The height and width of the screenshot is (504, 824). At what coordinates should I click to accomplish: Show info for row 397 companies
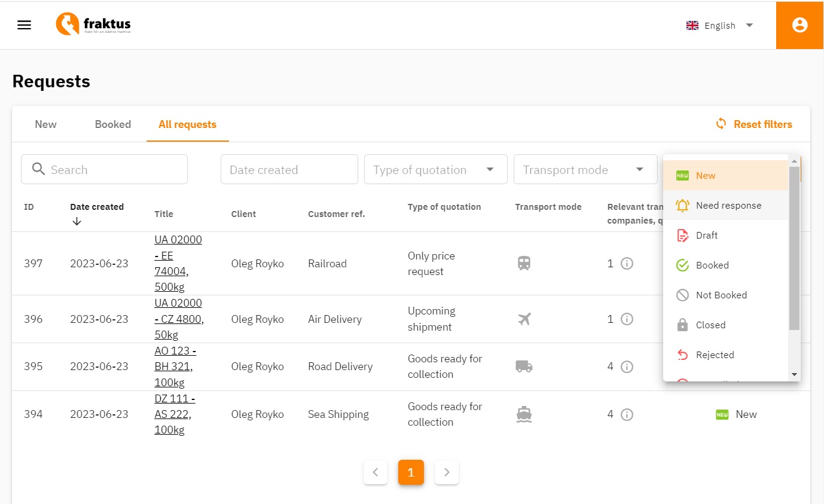(x=627, y=263)
